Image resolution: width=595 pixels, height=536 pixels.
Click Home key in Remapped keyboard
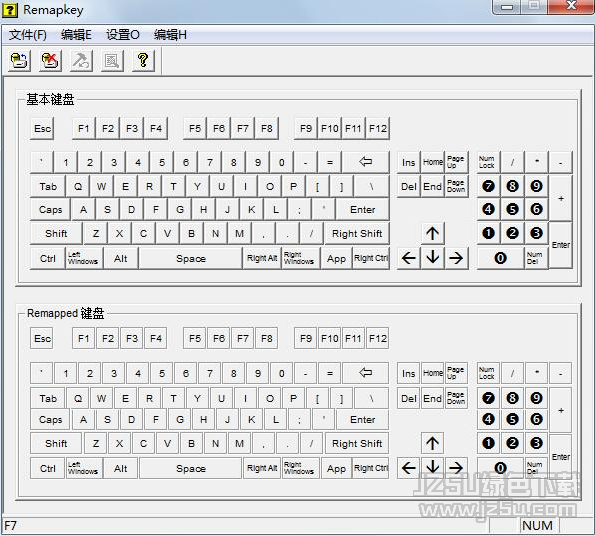coord(433,373)
